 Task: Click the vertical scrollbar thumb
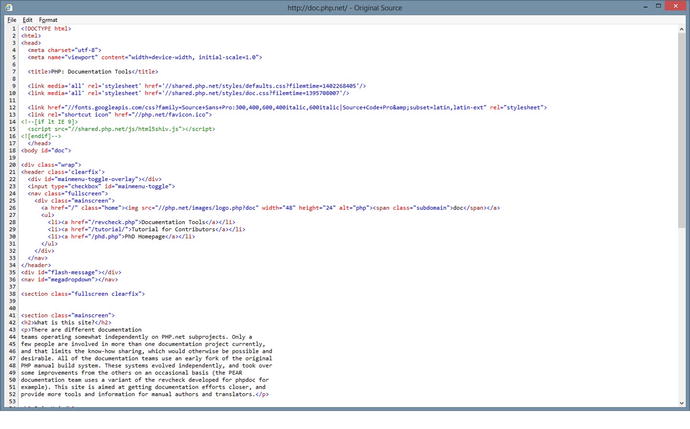coord(683,130)
